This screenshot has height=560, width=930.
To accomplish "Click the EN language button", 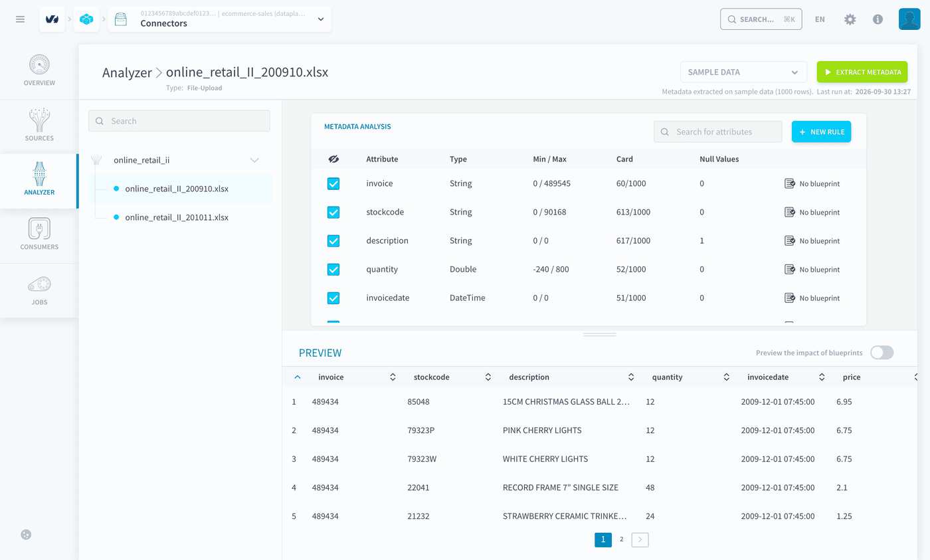I will (x=820, y=19).
